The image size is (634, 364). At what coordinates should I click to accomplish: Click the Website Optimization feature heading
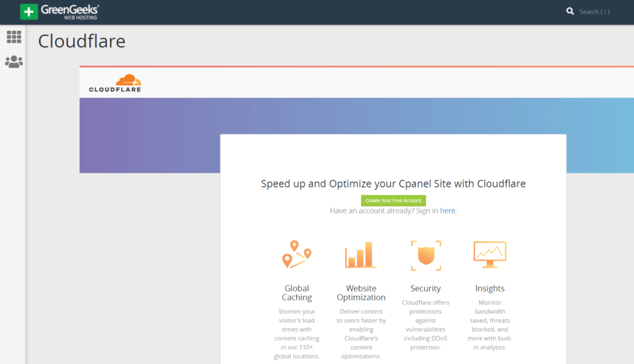tap(361, 293)
